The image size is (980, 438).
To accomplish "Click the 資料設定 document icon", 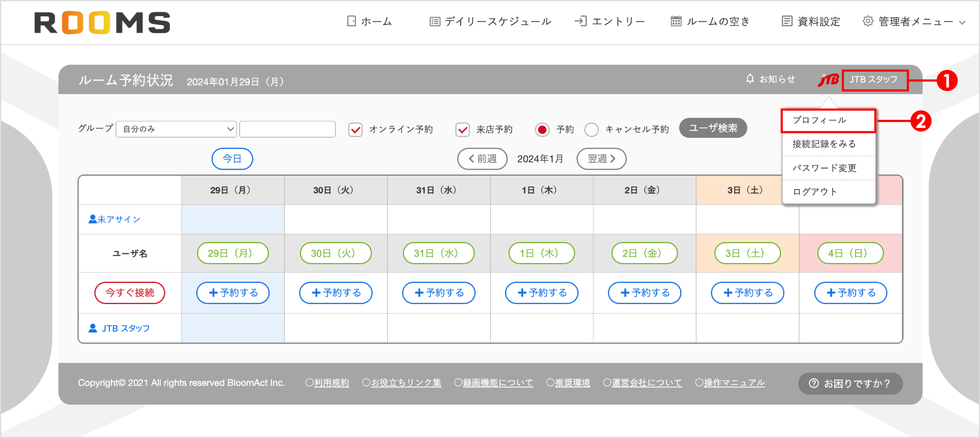I will coord(786,22).
